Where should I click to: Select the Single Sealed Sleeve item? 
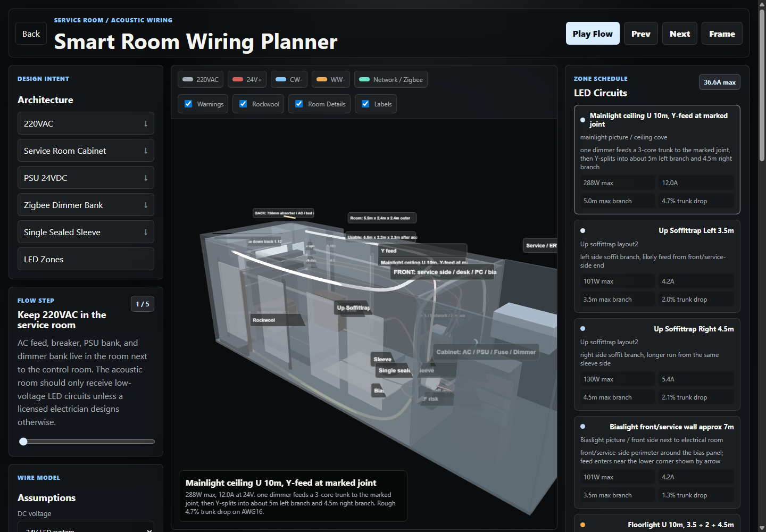pos(86,232)
